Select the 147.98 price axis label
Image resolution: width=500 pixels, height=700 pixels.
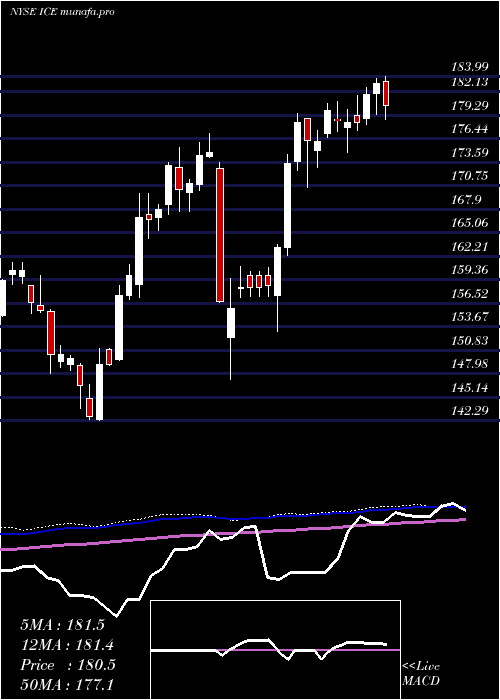[470, 364]
